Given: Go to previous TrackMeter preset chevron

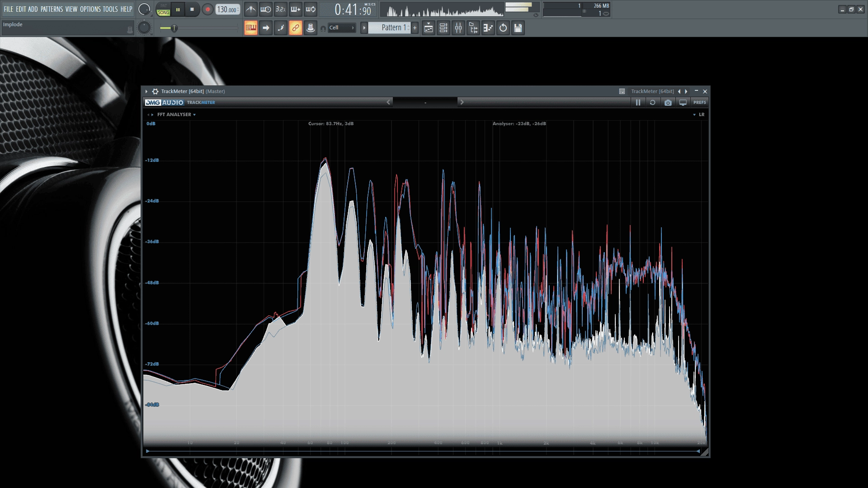Looking at the screenshot, I should tap(388, 103).
